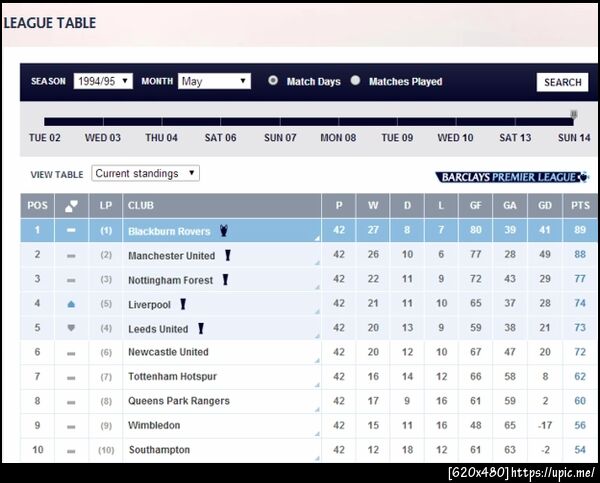
Task: Open the Newcastle United club link
Action: (x=168, y=352)
